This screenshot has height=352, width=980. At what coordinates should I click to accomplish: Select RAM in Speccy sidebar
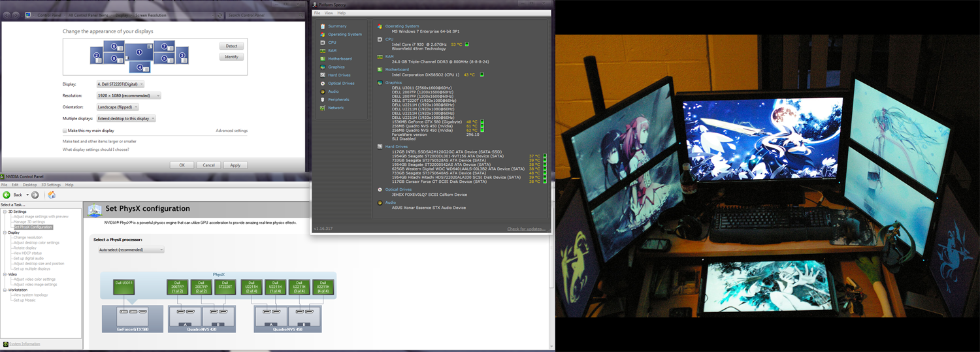(x=332, y=50)
